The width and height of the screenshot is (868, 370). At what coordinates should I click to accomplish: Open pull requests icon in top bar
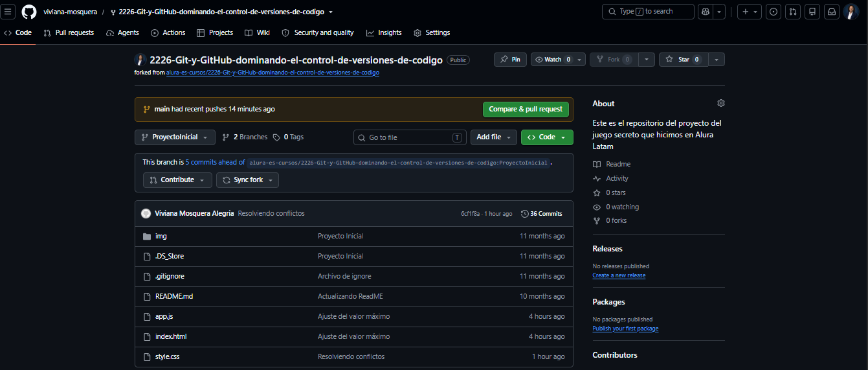point(793,12)
